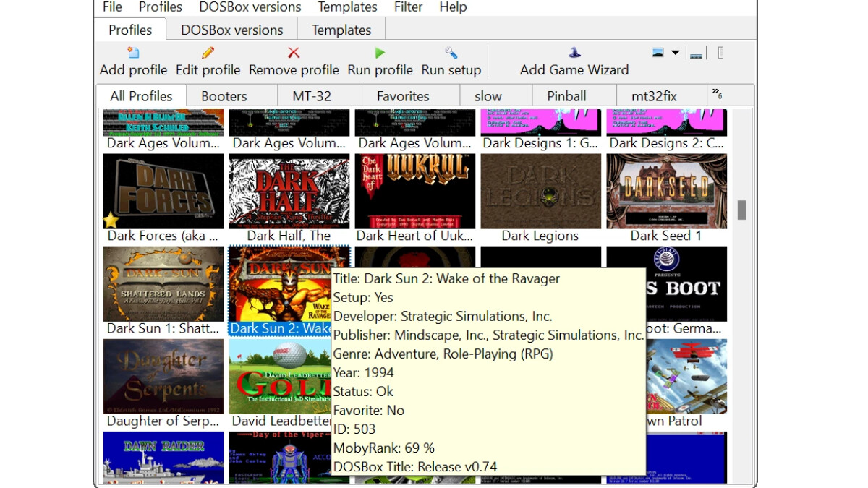868x488 pixels.
Task: Open the Templates menu in menu bar
Action: [347, 7]
